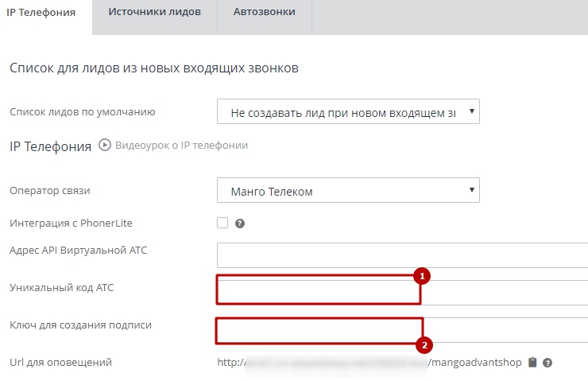Click the help icon after the notification URL
Image resolution: width=588 pixels, height=381 pixels.
pos(547,363)
